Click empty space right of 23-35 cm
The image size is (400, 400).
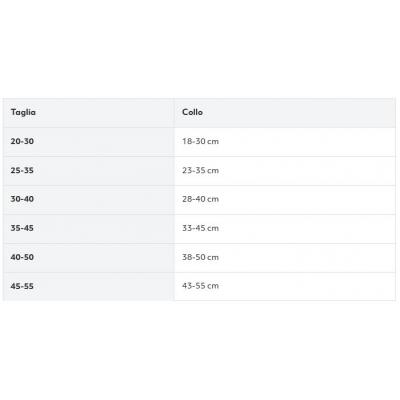click(x=307, y=170)
